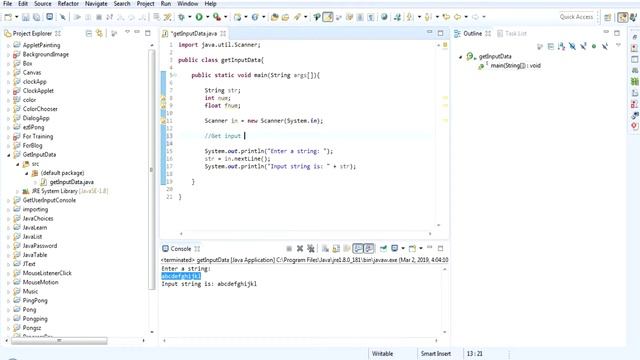The image size is (640, 360).
Task: Toggle Show Console on Standard Error change
Action: (369, 248)
